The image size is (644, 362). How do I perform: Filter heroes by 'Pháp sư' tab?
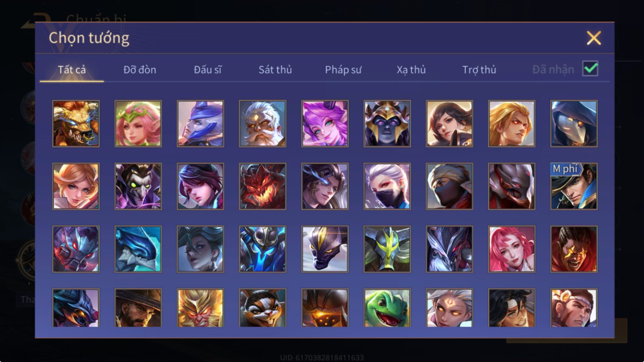click(x=343, y=70)
